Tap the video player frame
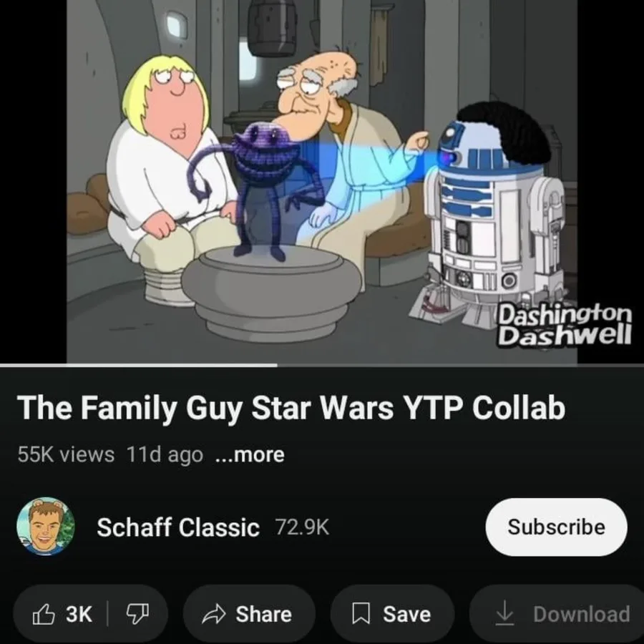This screenshot has width=644, height=644. coord(322,181)
